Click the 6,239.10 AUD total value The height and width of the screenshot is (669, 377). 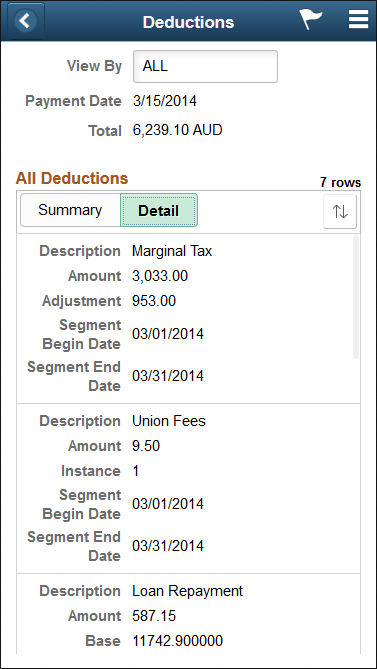tap(177, 130)
